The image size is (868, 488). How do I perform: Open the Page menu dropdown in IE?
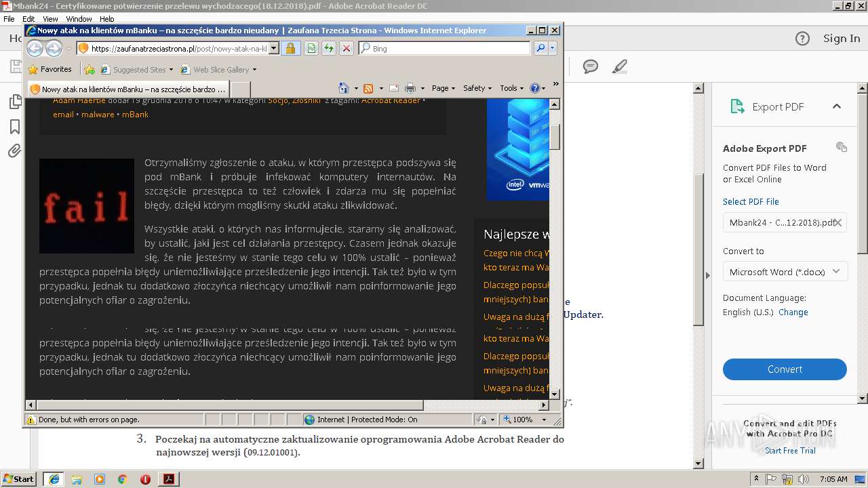pyautogui.click(x=443, y=88)
